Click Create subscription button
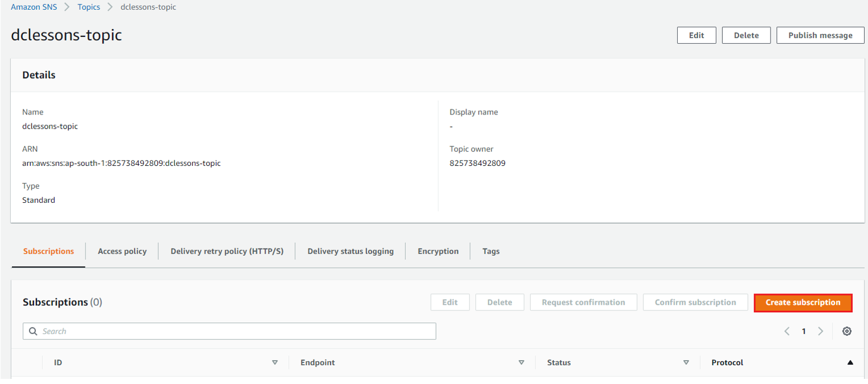Screen dimensions: 868x384 point(803,303)
